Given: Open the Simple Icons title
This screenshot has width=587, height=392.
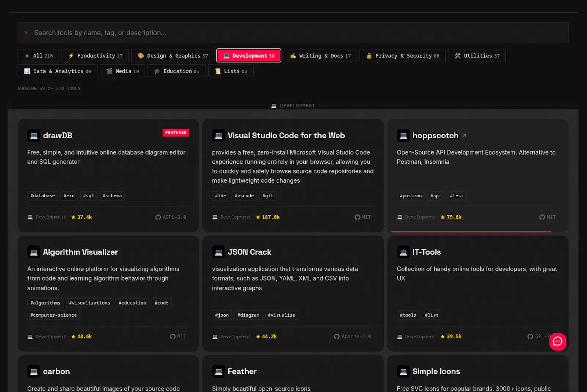Looking at the screenshot, I should (436, 371).
